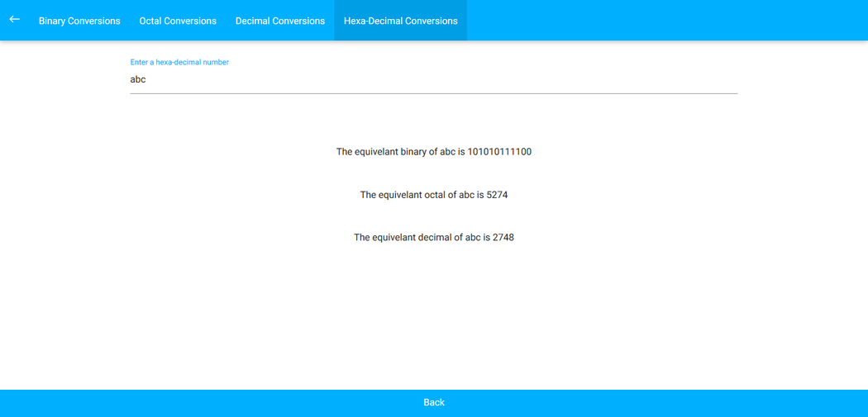The image size is (868, 417).
Task: Click empty header area right of tabs
Action: pyautogui.click(x=661, y=21)
